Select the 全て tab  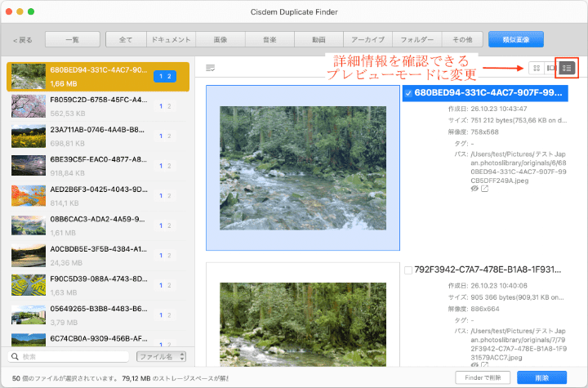point(126,39)
